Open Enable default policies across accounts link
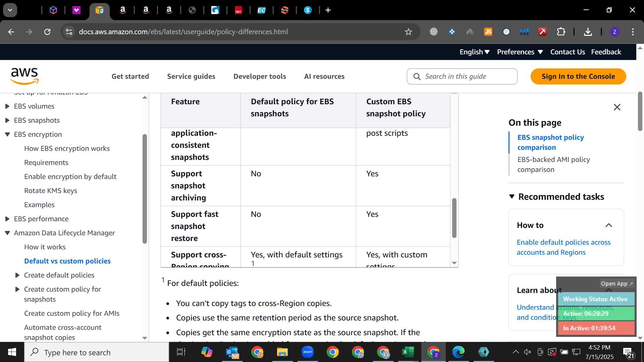644x362 pixels. [x=563, y=247]
